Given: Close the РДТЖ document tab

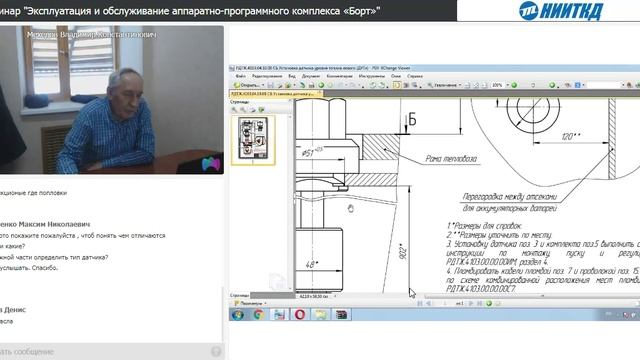Looking at the screenshot, I should tap(320, 92).
